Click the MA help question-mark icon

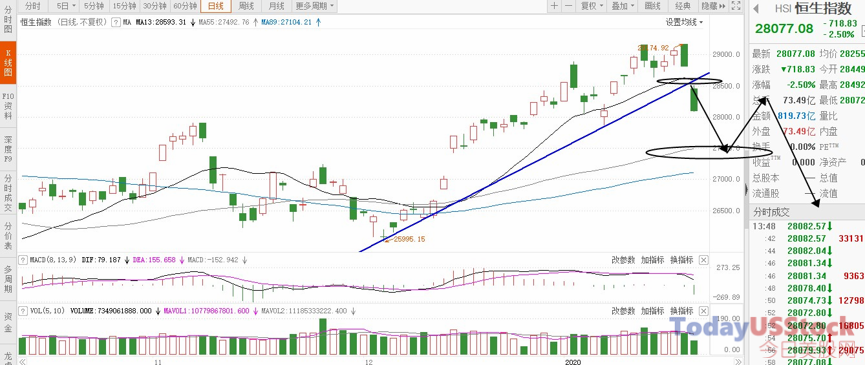(x=115, y=23)
